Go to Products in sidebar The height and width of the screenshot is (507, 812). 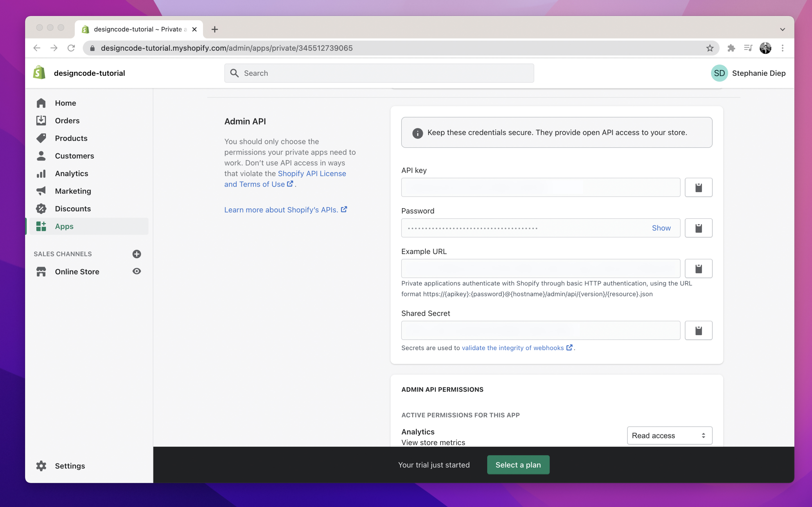click(x=71, y=138)
